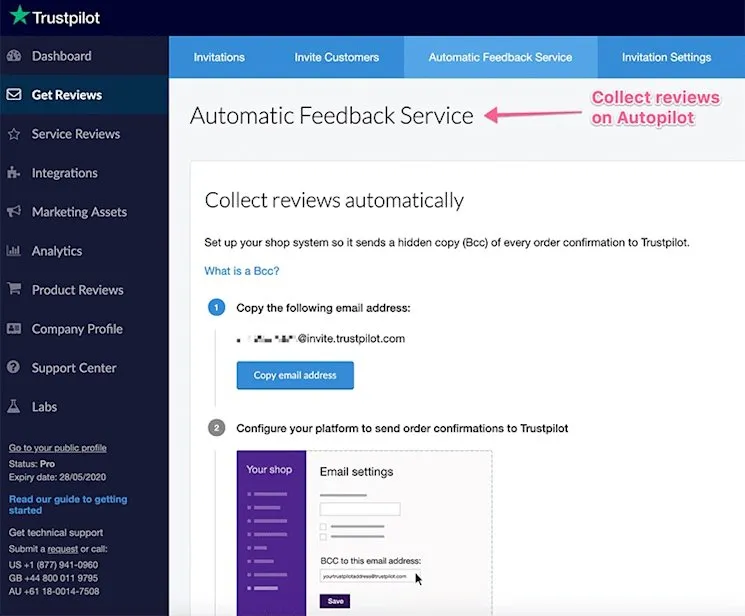This screenshot has height=616, width=745.
Task: Open Product Reviews section
Action: 84,290
